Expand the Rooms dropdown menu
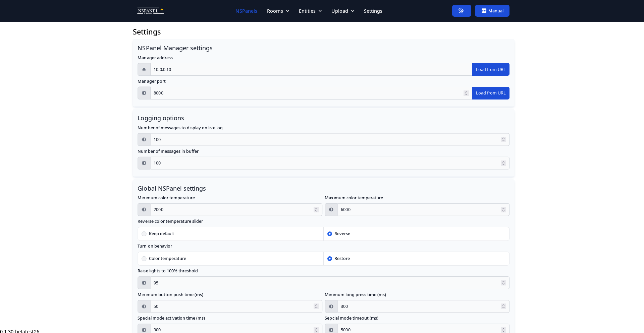Screen dimensions: 644x333 (278, 11)
